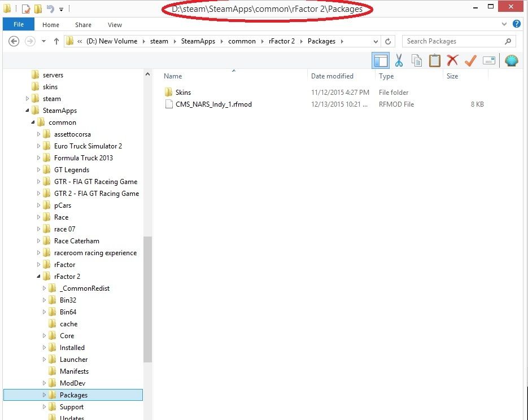Viewport: 528px width, 420px height.
Task: Click the Up one level arrow
Action: [56, 41]
